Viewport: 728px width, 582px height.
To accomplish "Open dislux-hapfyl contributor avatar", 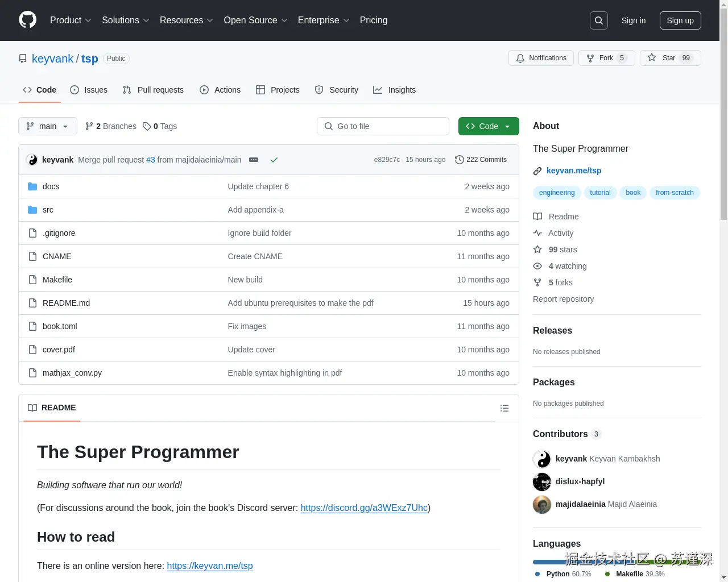I will tap(542, 481).
